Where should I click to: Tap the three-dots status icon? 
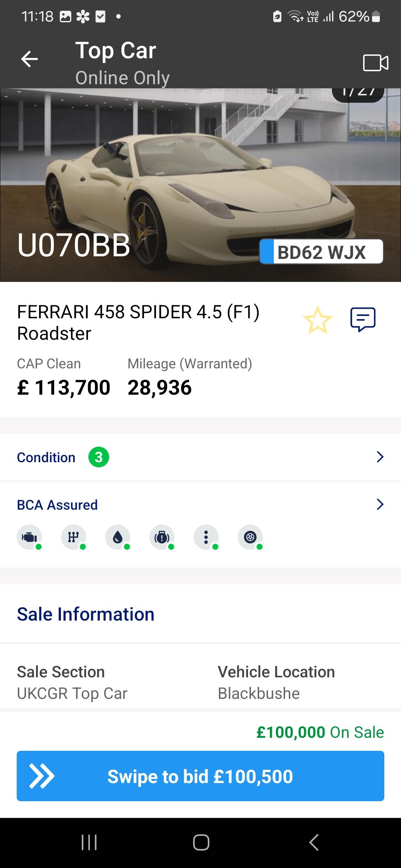click(206, 537)
